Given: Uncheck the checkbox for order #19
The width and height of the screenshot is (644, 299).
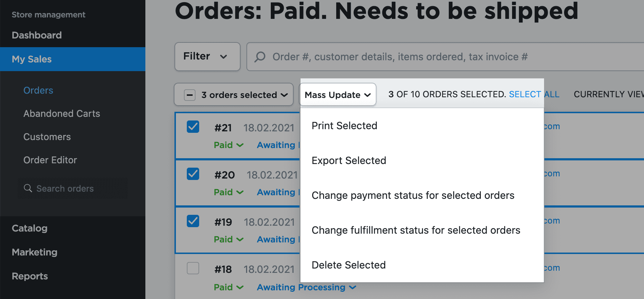Looking at the screenshot, I should click(x=193, y=221).
